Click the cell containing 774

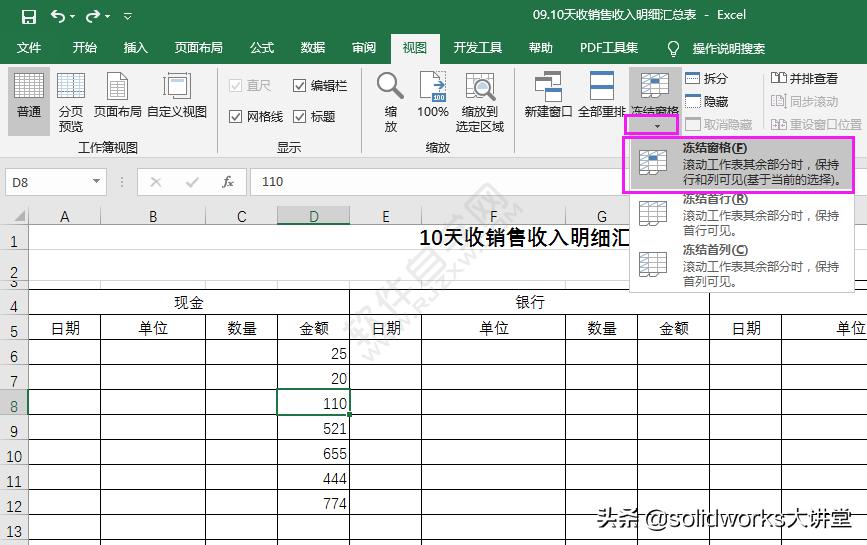pos(314,502)
